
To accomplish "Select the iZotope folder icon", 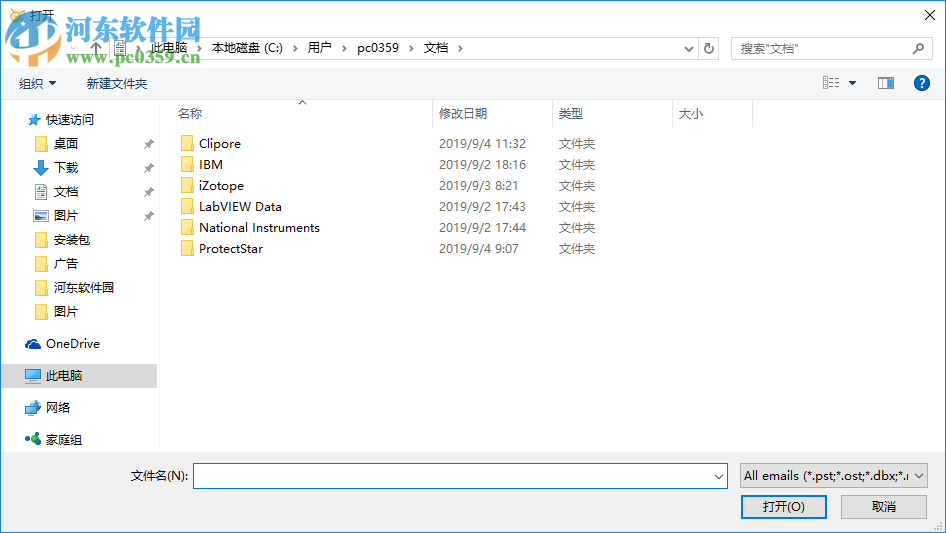I will pos(187,186).
